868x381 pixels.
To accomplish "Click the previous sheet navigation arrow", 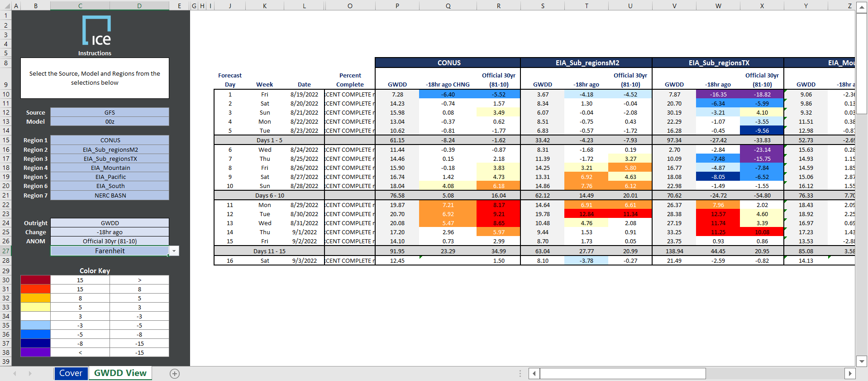I will pos(15,373).
